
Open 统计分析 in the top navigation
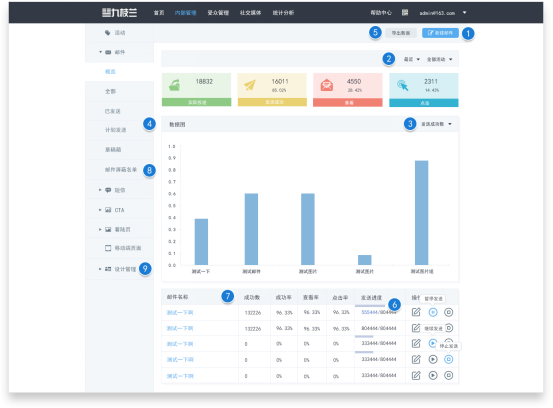coord(283,13)
